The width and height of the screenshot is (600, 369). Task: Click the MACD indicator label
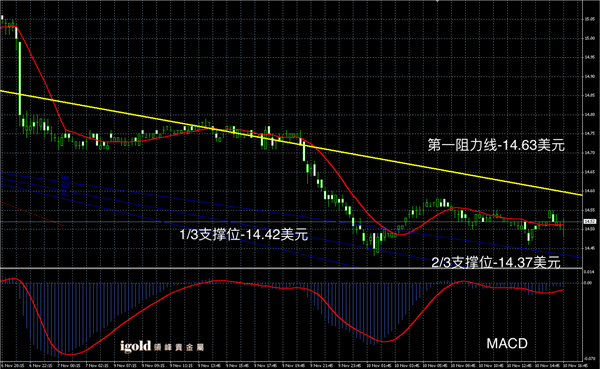tap(507, 343)
